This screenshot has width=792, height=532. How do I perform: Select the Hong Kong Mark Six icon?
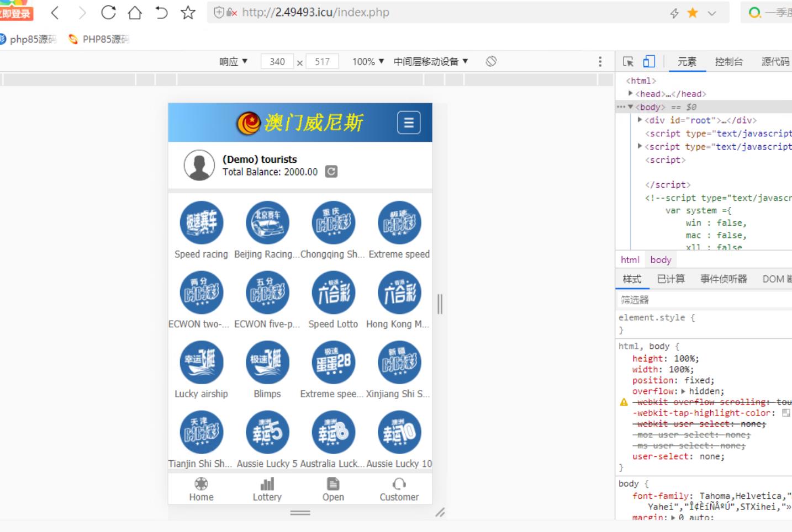[399, 292]
